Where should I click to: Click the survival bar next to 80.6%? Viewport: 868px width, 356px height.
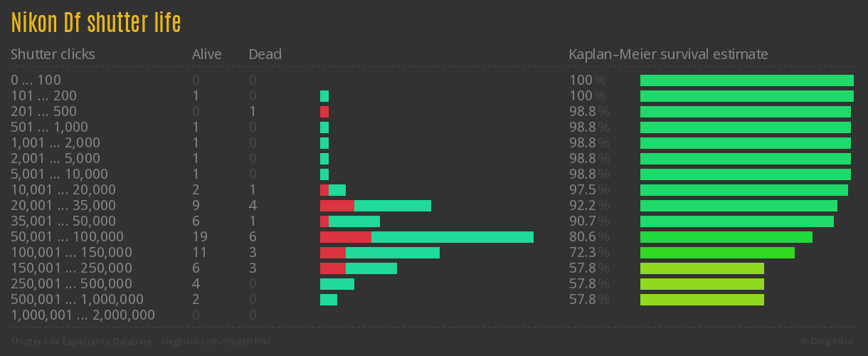tap(726, 237)
